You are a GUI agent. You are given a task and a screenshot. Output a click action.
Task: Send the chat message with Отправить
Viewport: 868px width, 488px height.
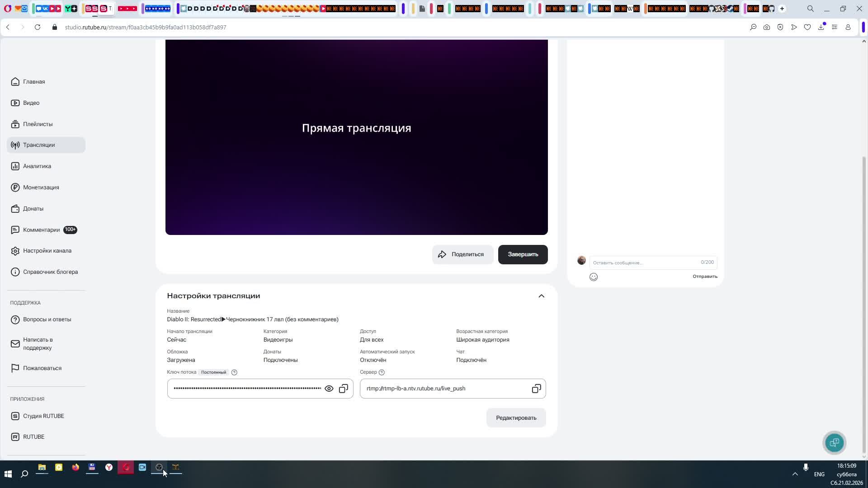[705, 277]
